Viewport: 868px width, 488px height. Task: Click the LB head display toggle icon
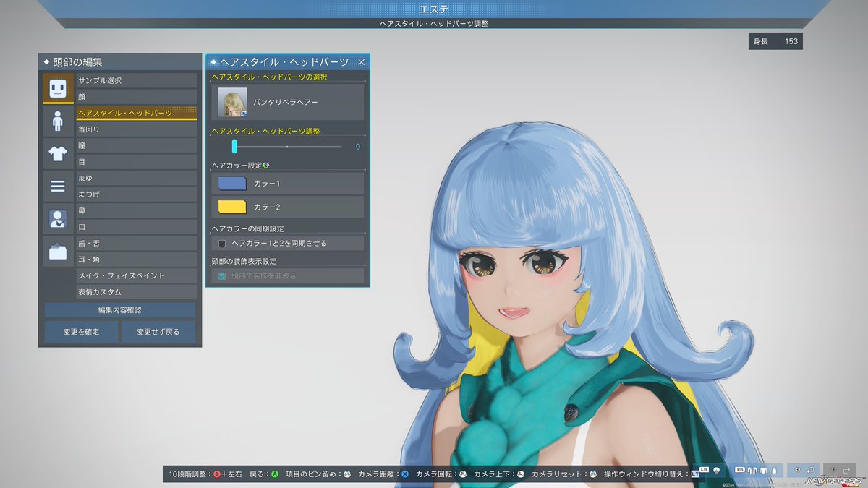pos(716,470)
